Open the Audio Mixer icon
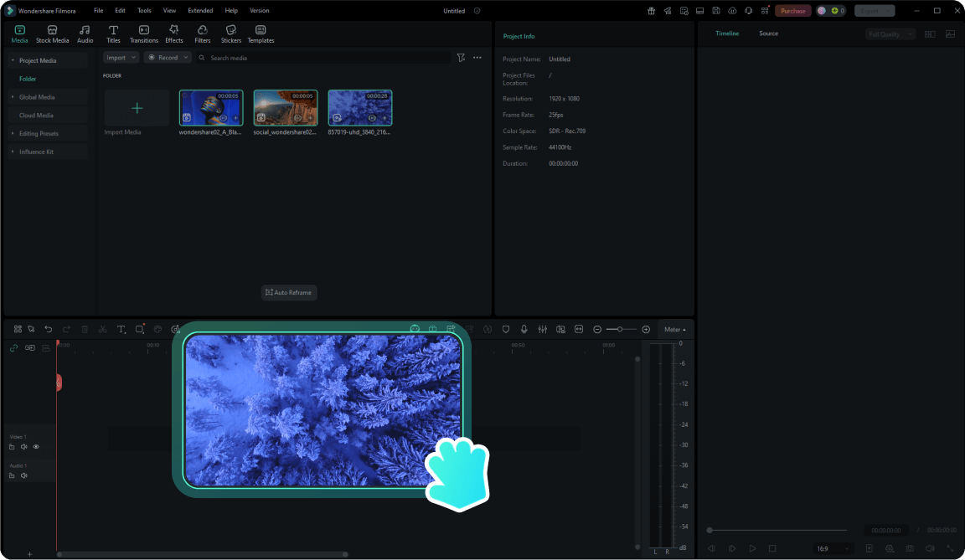 543,329
